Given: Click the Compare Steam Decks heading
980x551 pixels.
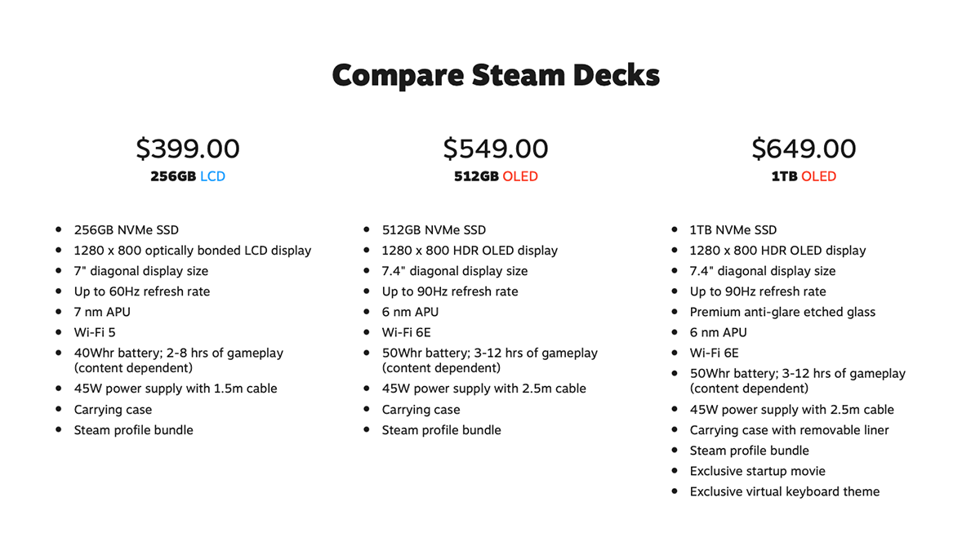Looking at the screenshot, I should tap(496, 76).
